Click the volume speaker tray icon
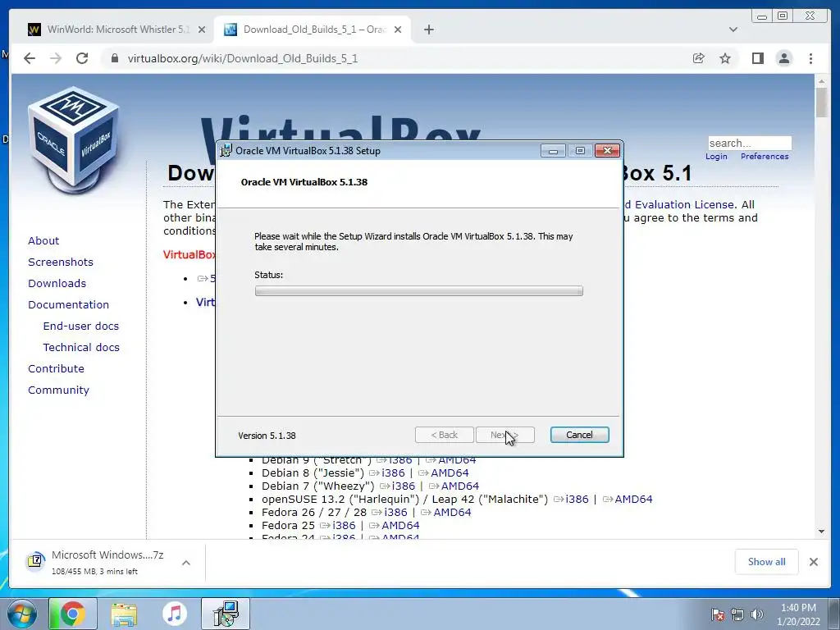 click(x=757, y=614)
